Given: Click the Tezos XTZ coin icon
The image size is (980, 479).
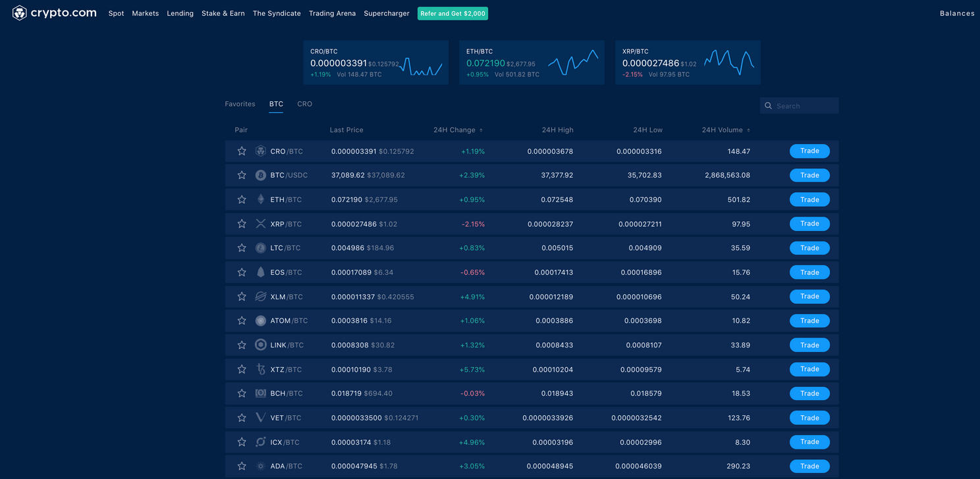Looking at the screenshot, I should tap(261, 369).
